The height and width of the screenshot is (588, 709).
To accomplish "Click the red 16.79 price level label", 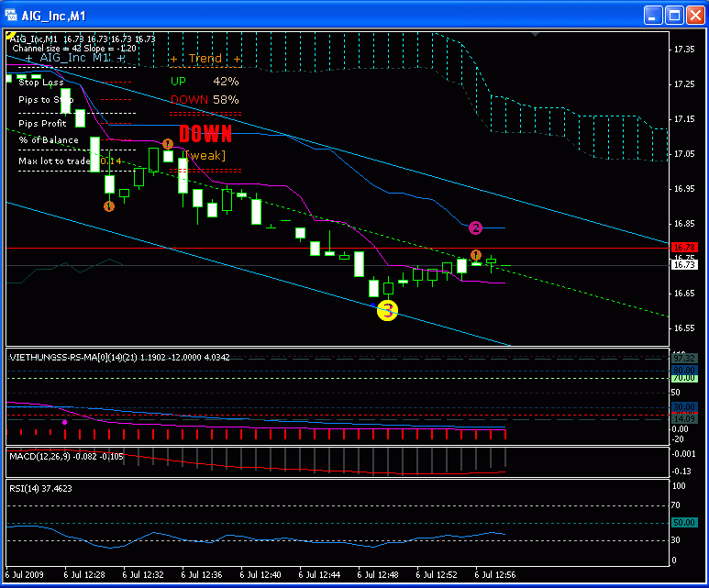I will pyautogui.click(x=683, y=248).
